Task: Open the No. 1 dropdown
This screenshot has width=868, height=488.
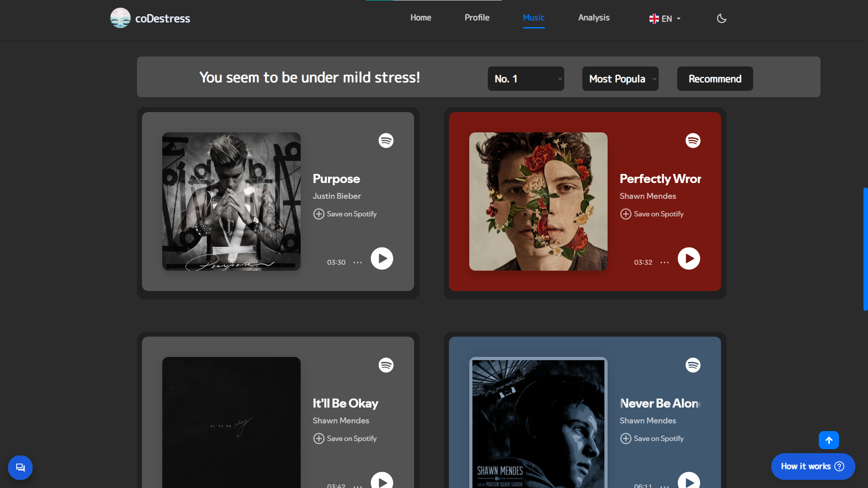Action: click(x=525, y=79)
